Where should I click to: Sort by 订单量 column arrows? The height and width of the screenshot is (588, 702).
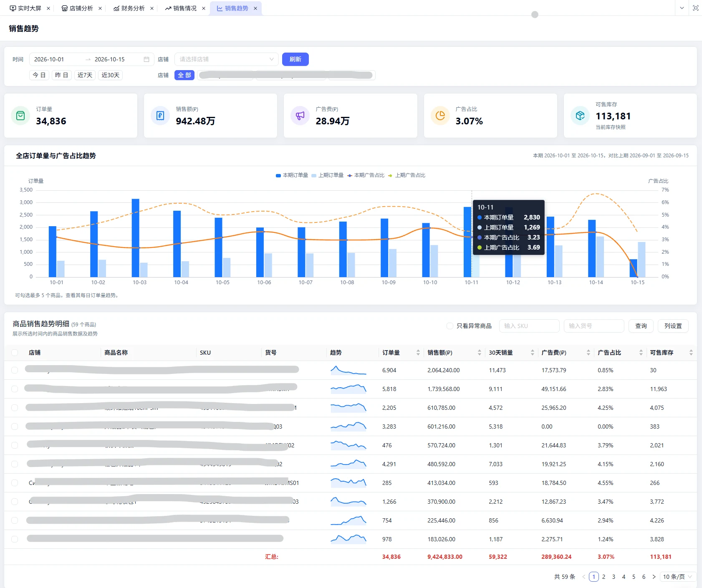(418, 353)
